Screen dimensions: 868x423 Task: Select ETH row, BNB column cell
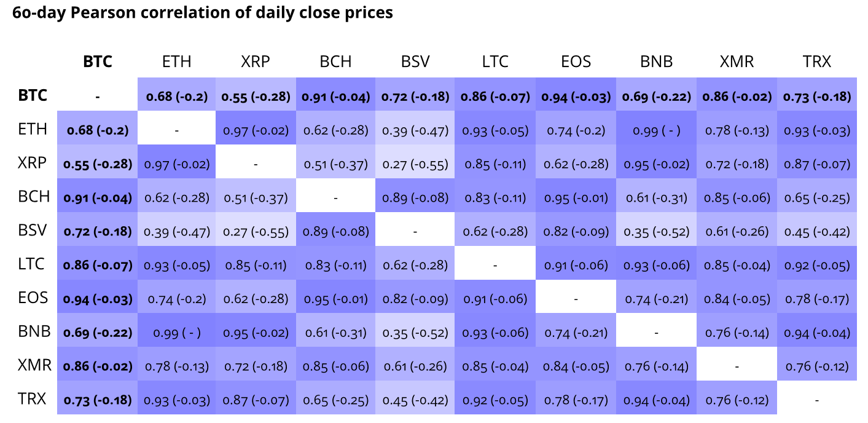pyautogui.click(x=657, y=130)
